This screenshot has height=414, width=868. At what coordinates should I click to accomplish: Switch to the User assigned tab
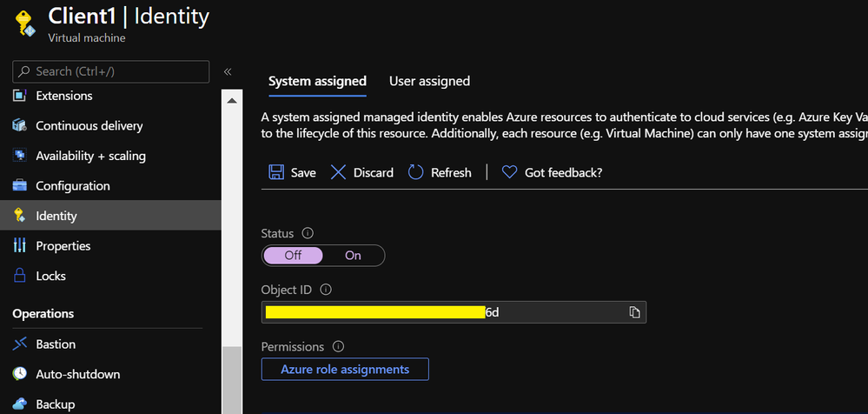tap(429, 82)
